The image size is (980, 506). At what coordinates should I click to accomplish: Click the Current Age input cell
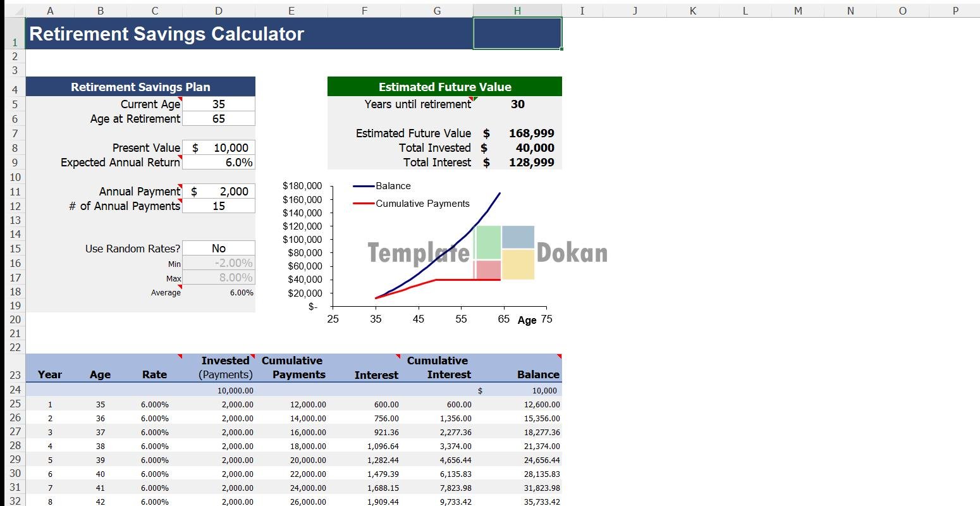(219, 104)
